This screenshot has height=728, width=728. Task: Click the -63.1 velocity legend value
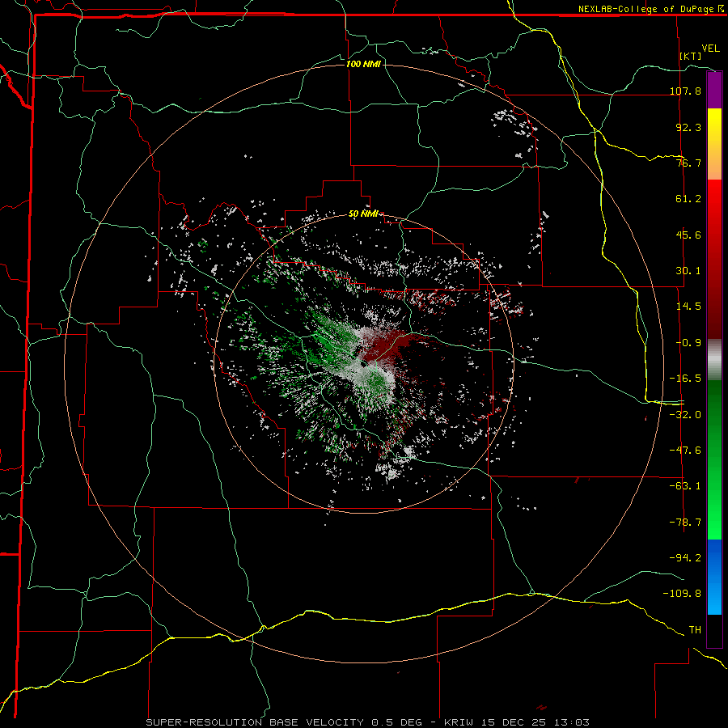(x=686, y=486)
